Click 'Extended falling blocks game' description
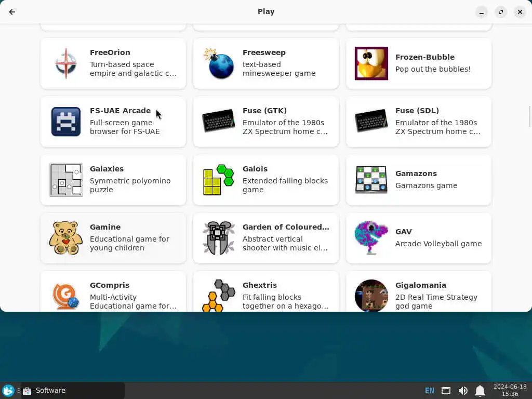Screen dimensions: 532x399 pos(285,185)
